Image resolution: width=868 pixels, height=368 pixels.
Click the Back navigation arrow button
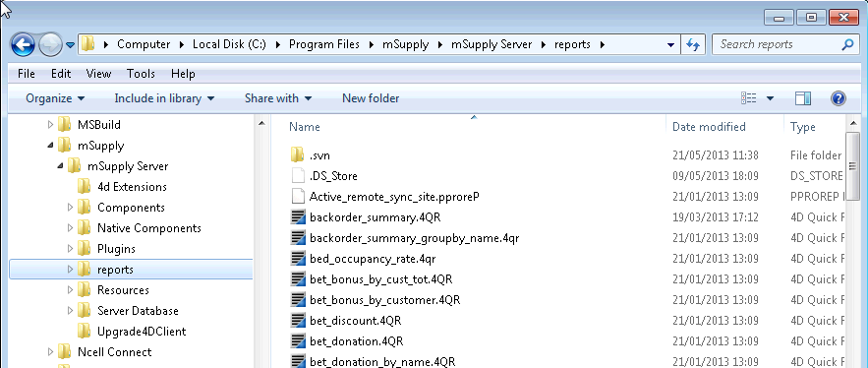[23, 45]
